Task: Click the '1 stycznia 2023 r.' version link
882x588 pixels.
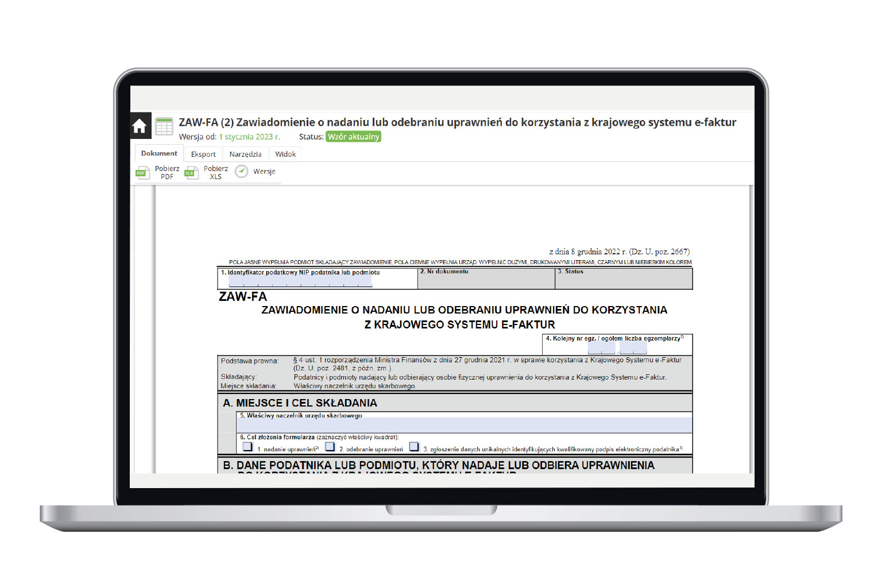Action: pyautogui.click(x=249, y=137)
